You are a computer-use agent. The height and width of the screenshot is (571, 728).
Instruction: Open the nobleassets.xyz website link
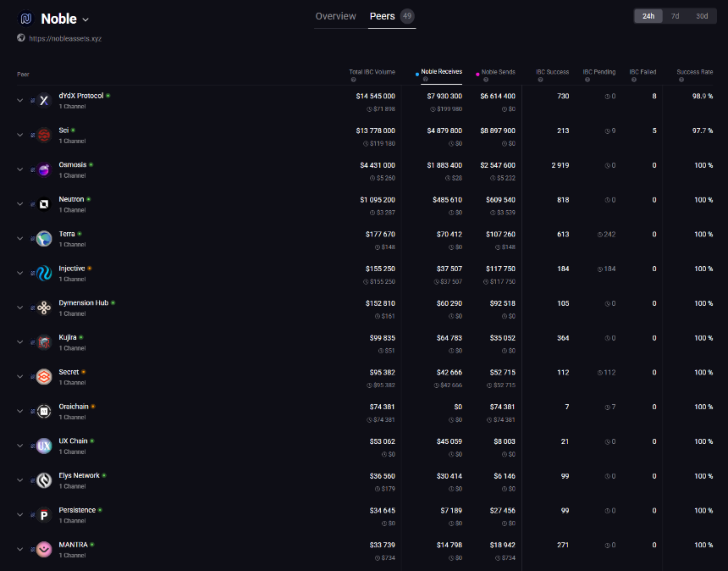pyautogui.click(x=65, y=39)
